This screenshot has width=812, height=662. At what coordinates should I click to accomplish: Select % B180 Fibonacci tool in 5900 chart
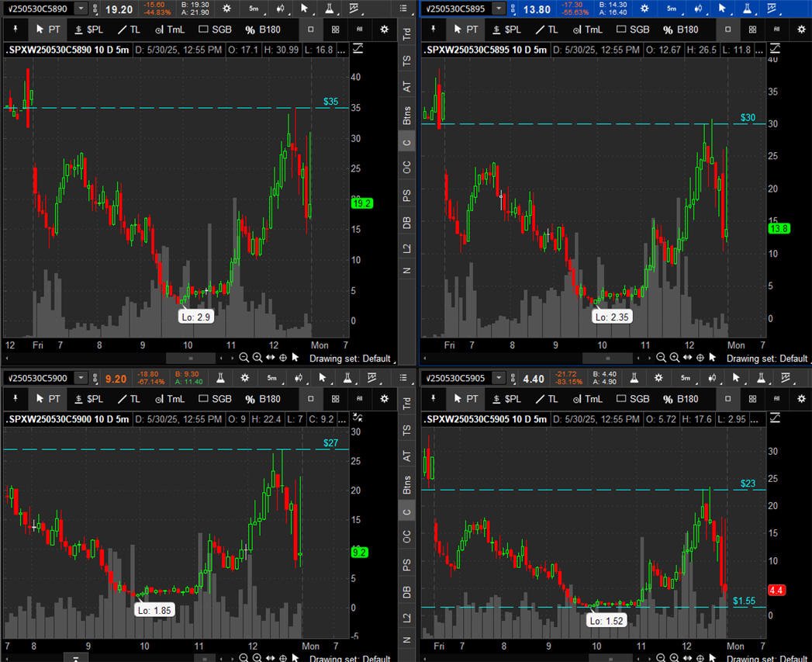pyautogui.click(x=263, y=399)
